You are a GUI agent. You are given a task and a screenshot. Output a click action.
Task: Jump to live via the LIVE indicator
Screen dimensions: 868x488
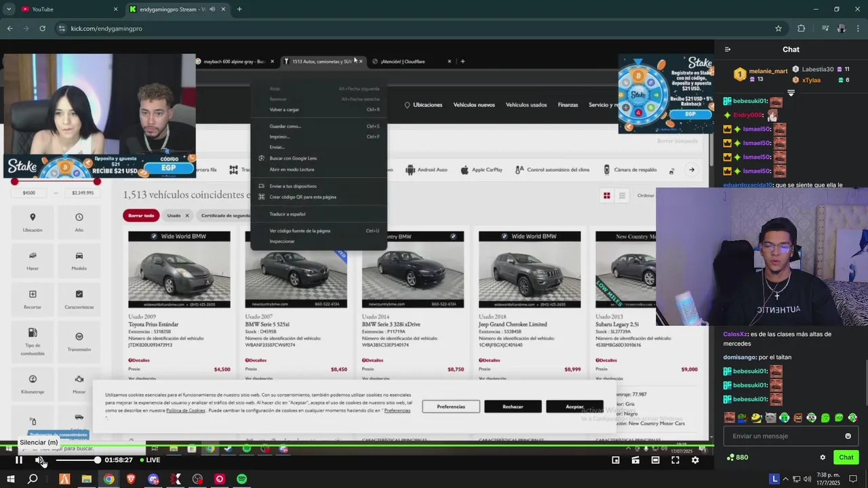point(150,460)
